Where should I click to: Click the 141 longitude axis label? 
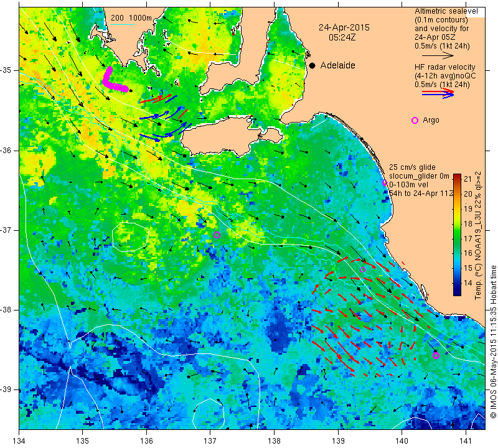point(466,441)
